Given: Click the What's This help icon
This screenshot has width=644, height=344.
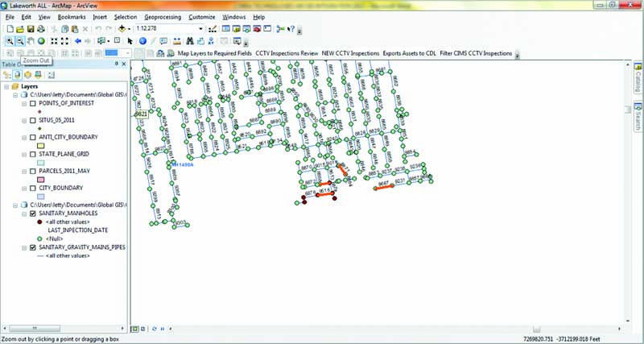Looking at the screenshot, I should pos(291,29).
